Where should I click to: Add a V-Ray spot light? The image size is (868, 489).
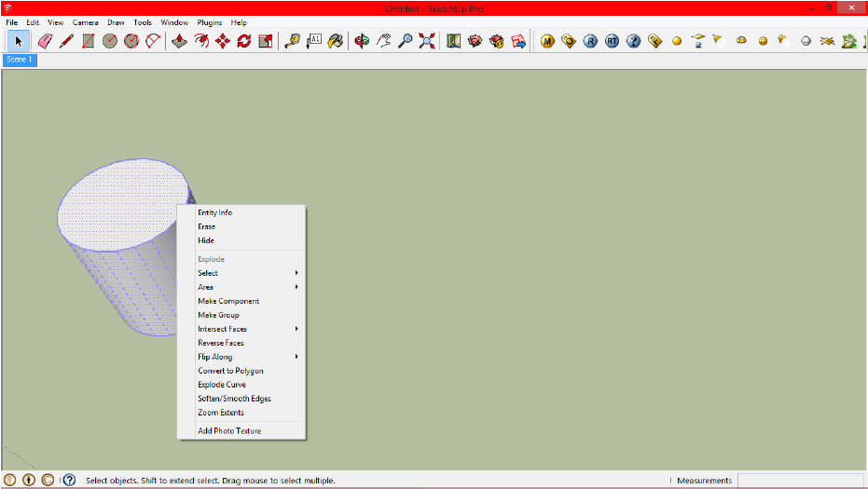(718, 40)
